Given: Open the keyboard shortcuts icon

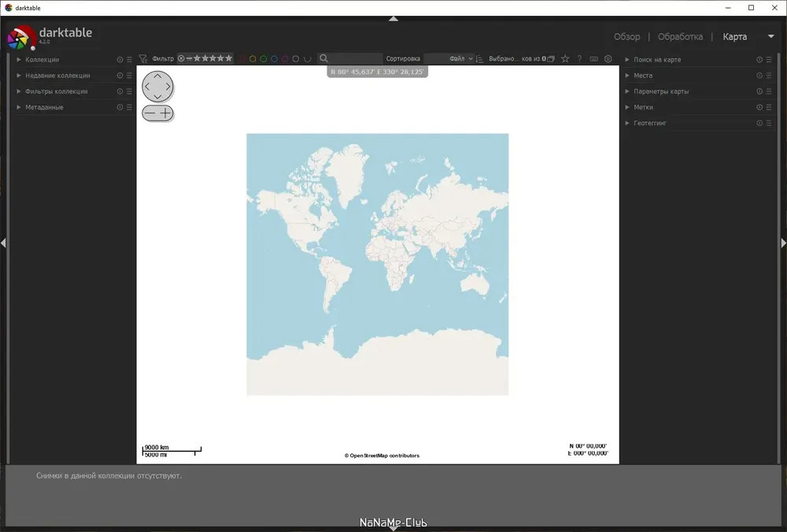Looking at the screenshot, I should [593, 59].
